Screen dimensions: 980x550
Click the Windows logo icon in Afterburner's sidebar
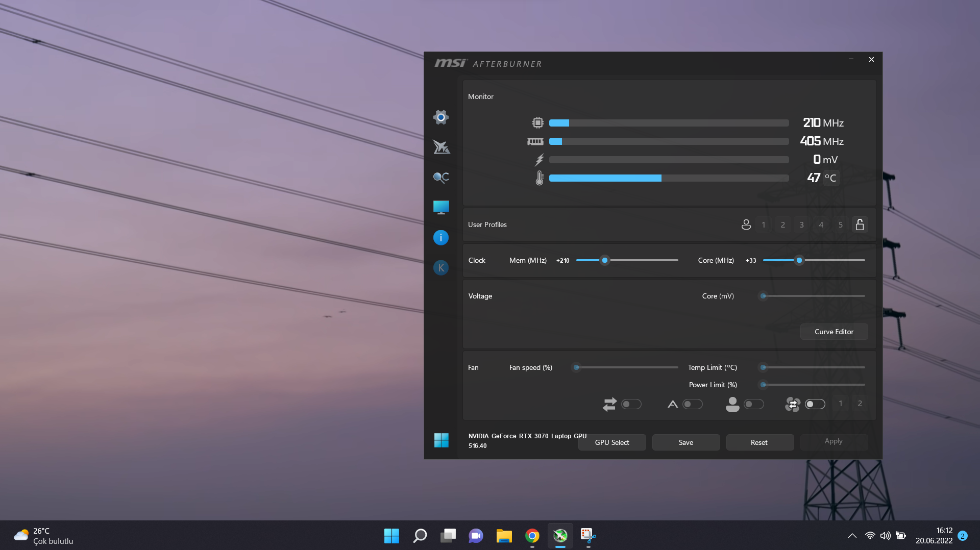coord(441,440)
